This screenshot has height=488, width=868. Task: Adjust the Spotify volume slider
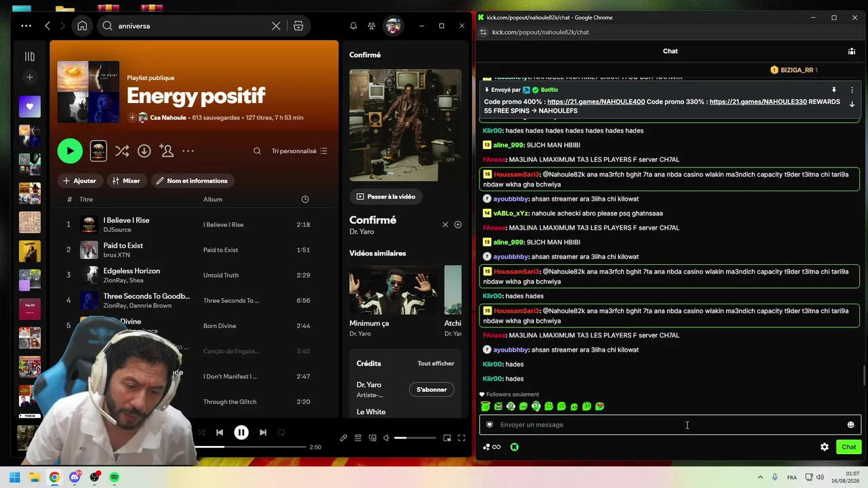(x=415, y=438)
